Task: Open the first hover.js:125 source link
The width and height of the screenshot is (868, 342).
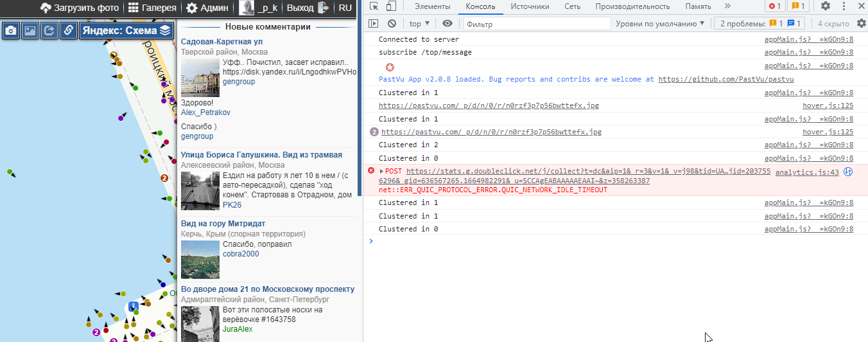Action: (x=828, y=105)
